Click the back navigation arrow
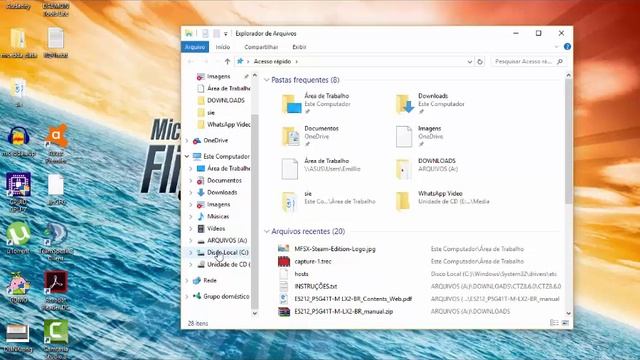The height and width of the screenshot is (360, 640). coord(191,62)
